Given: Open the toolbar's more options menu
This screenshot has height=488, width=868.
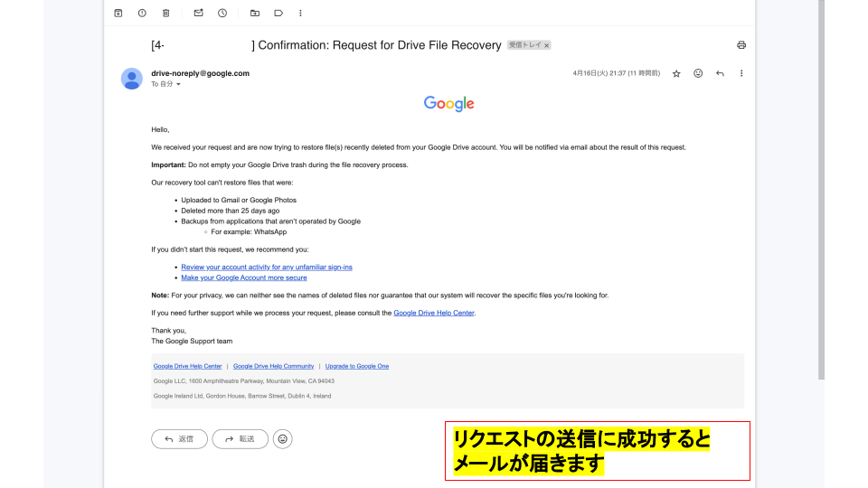Looking at the screenshot, I should (x=301, y=13).
